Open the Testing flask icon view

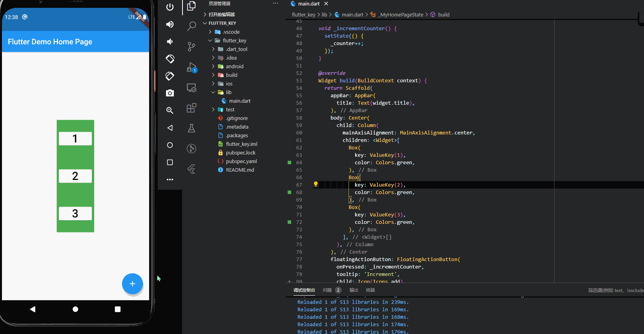tap(192, 128)
